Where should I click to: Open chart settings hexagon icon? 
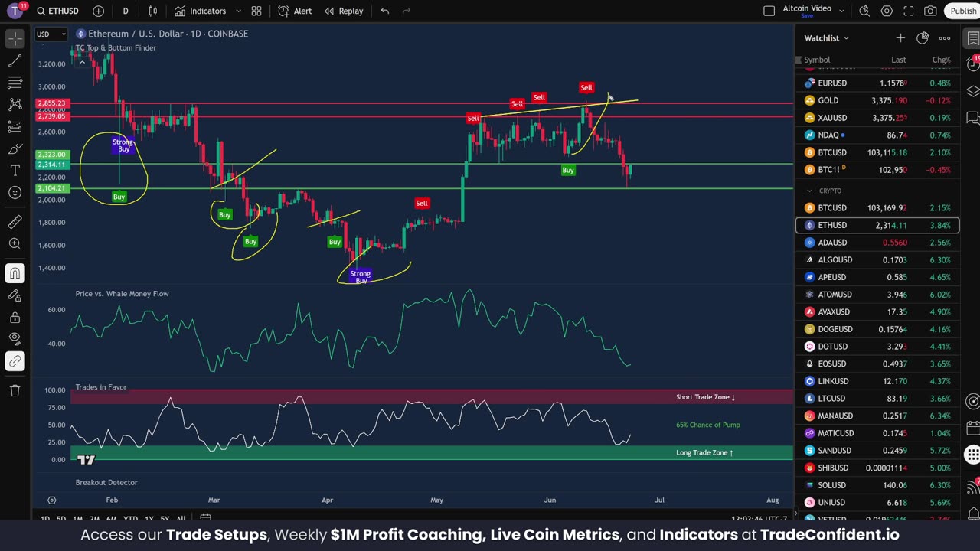tap(887, 11)
